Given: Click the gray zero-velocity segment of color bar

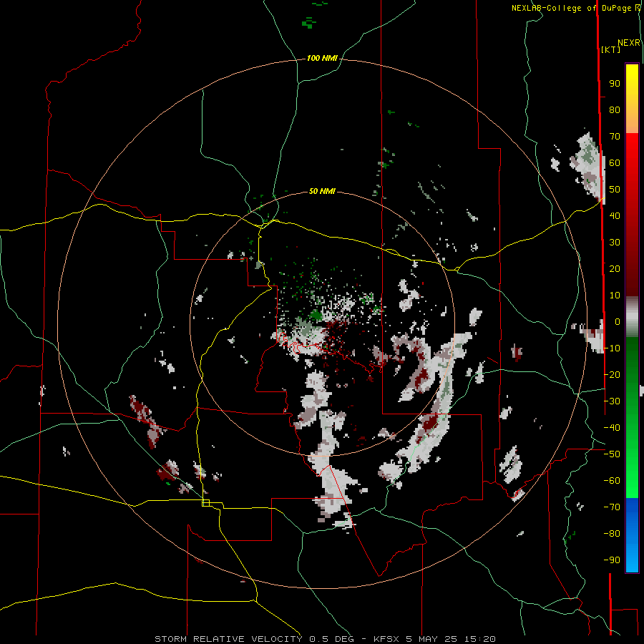Looking at the screenshot, I should 632,318.
